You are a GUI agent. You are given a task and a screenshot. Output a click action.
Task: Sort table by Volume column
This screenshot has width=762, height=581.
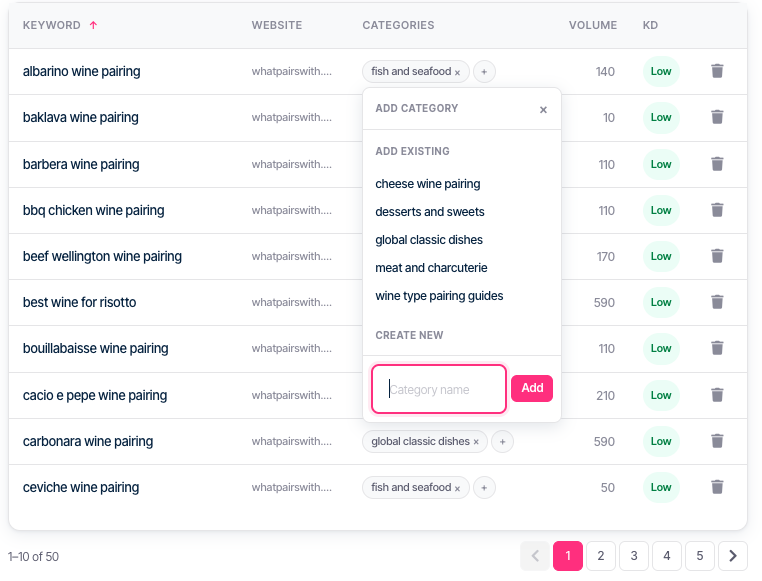(593, 25)
